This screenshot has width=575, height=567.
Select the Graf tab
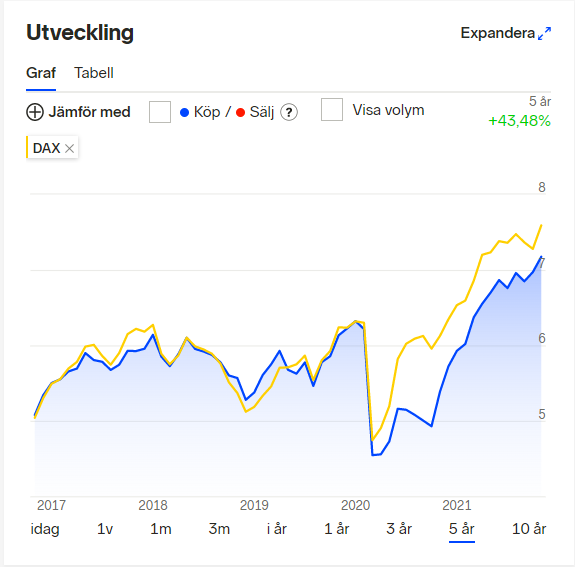click(41, 73)
